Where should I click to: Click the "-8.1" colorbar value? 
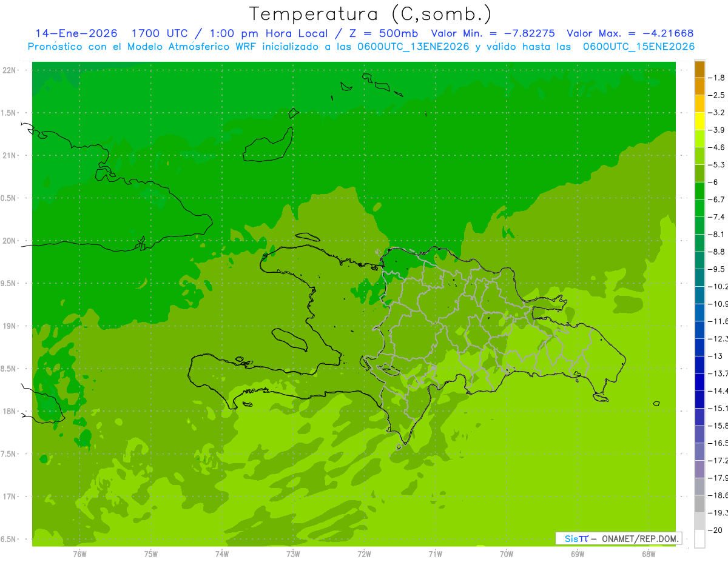pyautogui.click(x=717, y=235)
